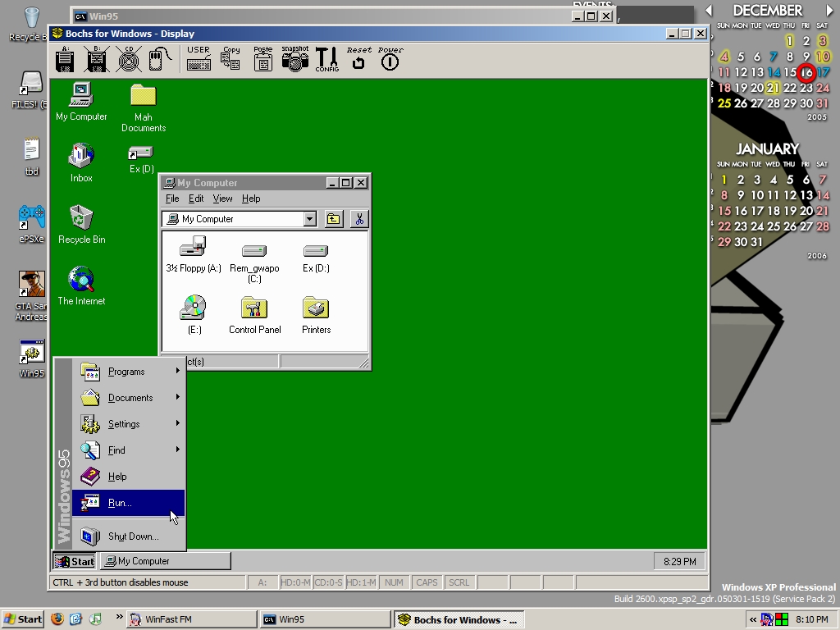Open the View menu in My Computer

(x=222, y=199)
